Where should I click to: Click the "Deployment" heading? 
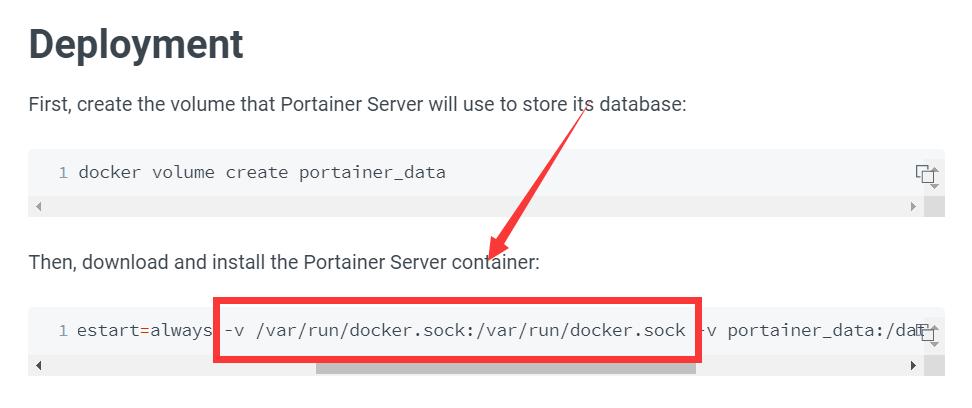click(136, 44)
